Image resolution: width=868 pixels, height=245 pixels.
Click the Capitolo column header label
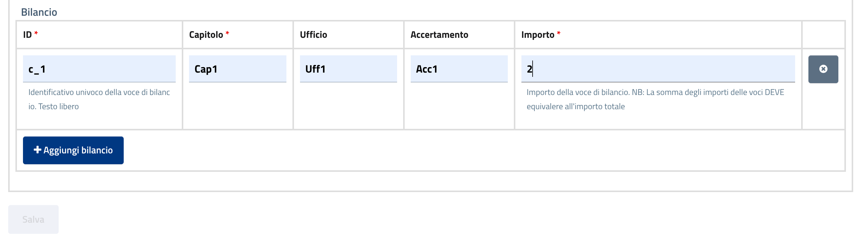206,35
